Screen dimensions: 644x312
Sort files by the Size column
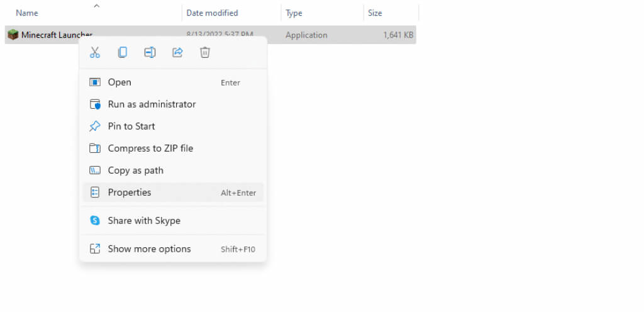click(x=375, y=13)
